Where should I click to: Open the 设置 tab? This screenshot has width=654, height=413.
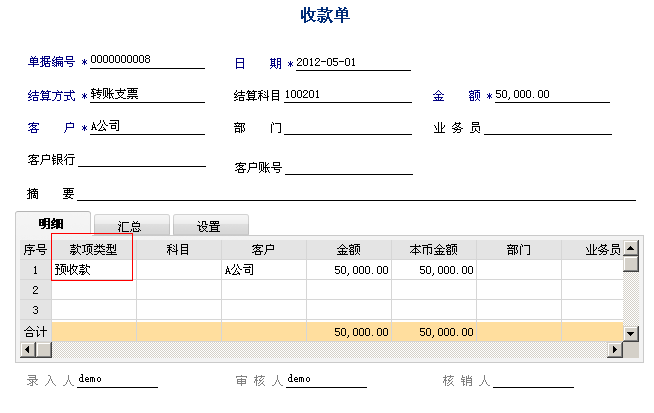[211, 226]
